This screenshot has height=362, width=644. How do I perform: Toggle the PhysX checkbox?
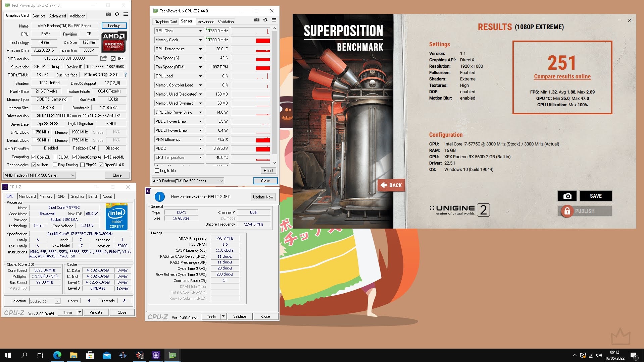(82, 165)
